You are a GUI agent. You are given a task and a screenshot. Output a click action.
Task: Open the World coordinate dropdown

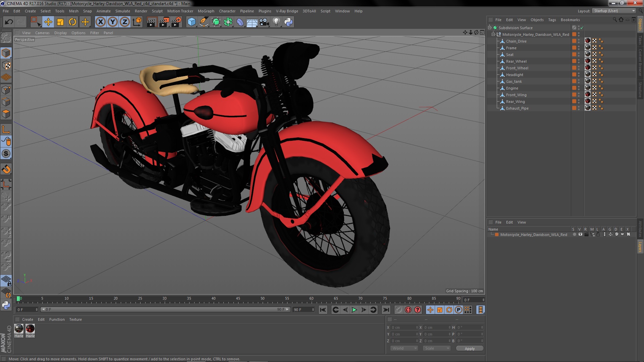(404, 349)
